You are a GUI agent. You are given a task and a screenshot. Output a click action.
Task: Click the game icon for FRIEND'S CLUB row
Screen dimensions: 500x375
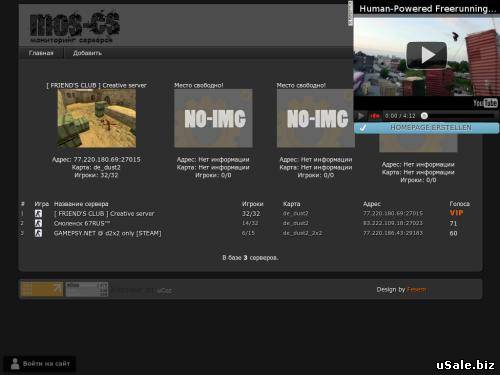point(38,213)
